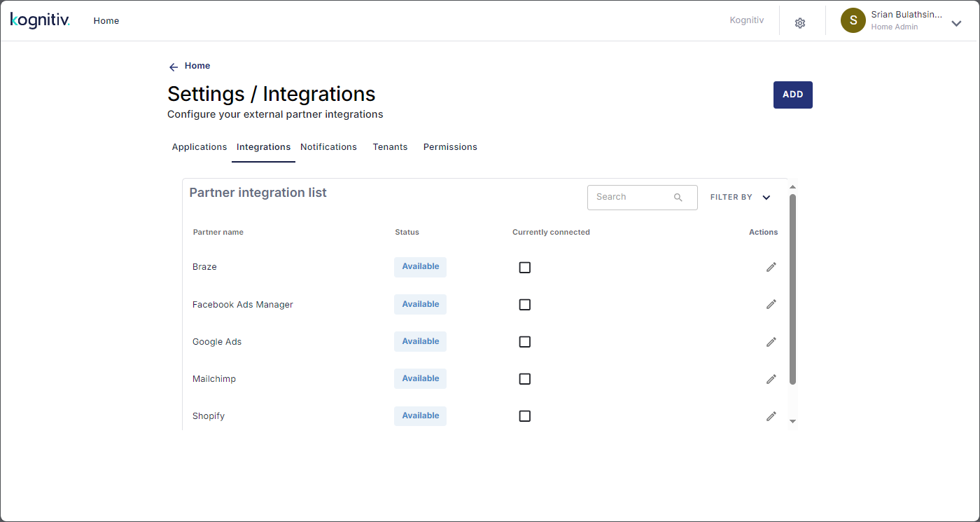
Task: Click the Status column header
Action: (407, 233)
